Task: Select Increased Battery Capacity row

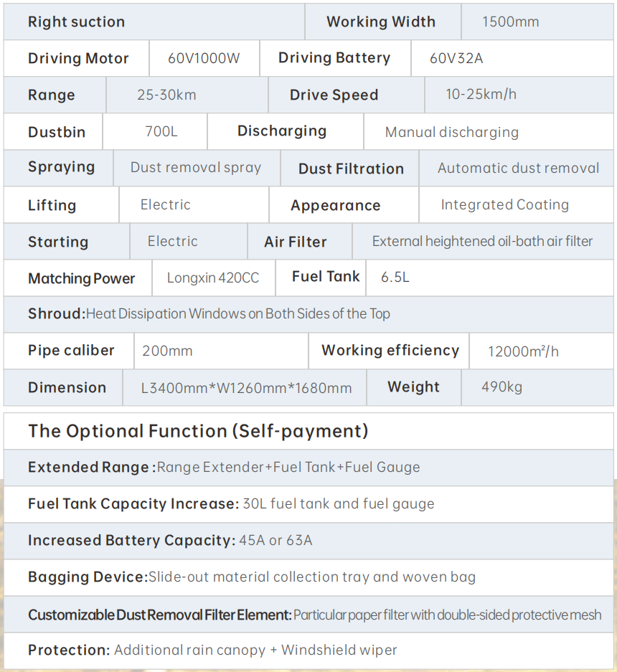Action: (x=308, y=541)
